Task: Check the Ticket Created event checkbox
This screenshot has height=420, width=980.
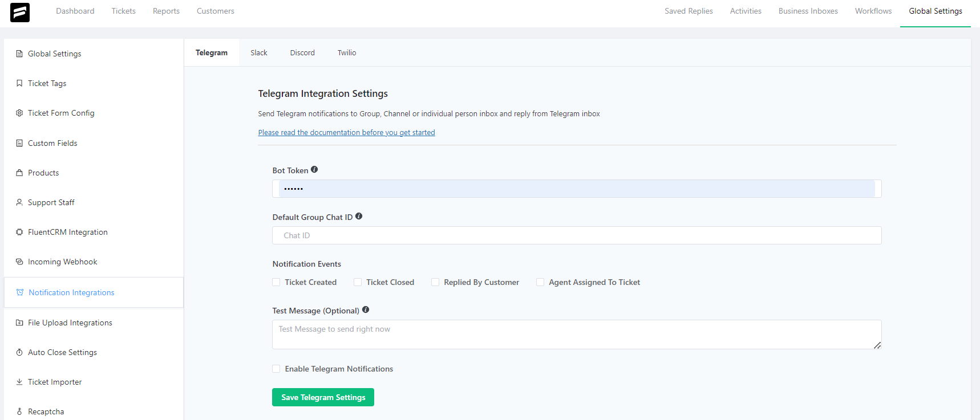Action: pyautogui.click(x=276, y=282)
